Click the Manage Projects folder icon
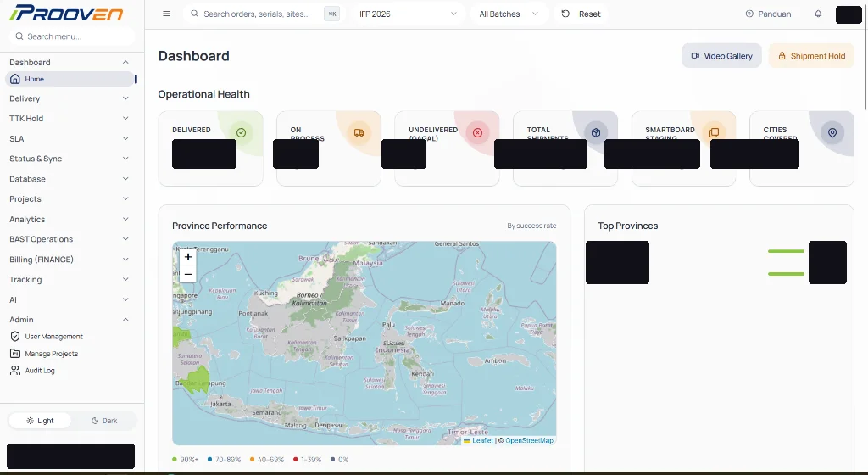This screenshot has width=868, height=475. coord(15,353)
